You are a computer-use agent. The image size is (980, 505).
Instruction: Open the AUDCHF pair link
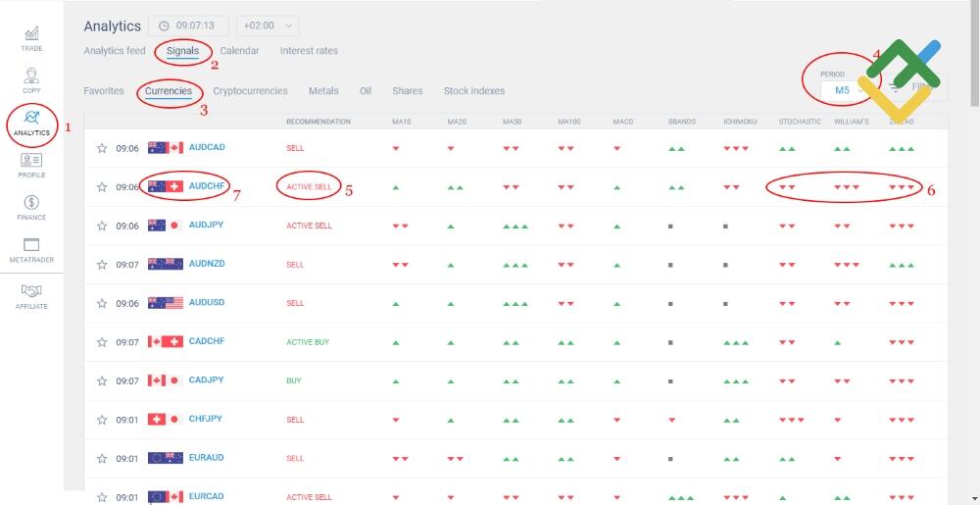pyautogui.click(x=207, y=185)
